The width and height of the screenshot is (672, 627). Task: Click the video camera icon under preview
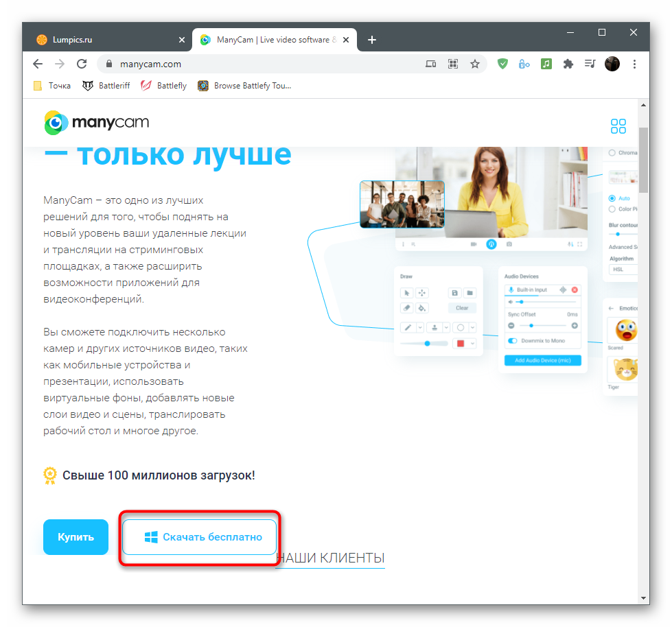click(474, 244)
